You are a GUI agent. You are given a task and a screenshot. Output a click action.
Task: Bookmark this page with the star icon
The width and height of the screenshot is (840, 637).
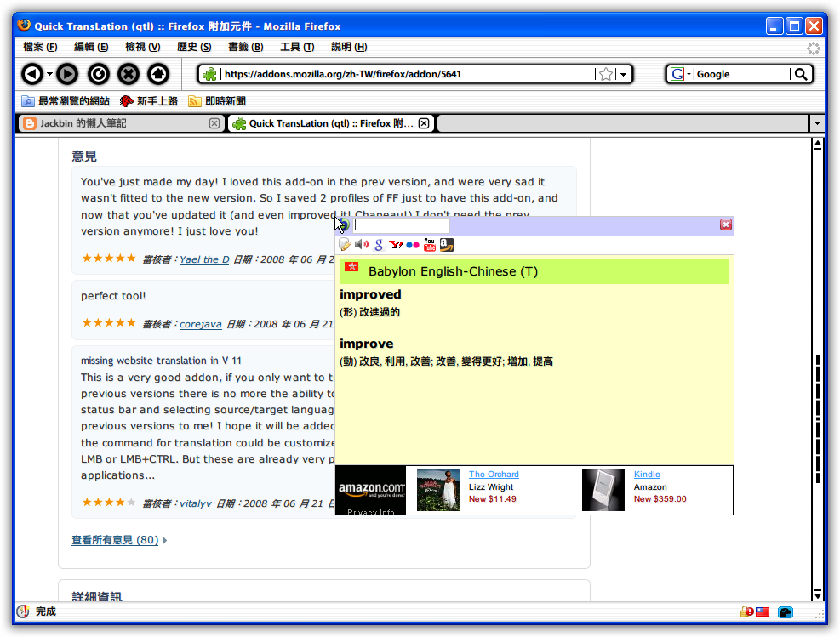pyautogui.click(x=606, y=74)
